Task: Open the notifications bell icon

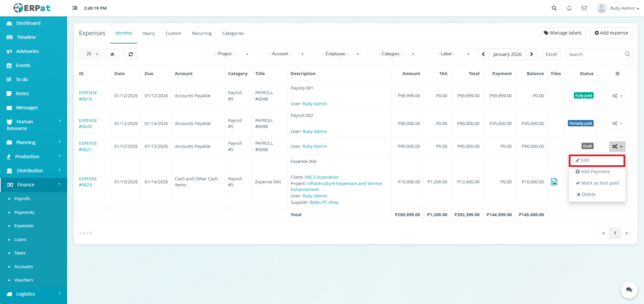Action: (x=569, y=8)
